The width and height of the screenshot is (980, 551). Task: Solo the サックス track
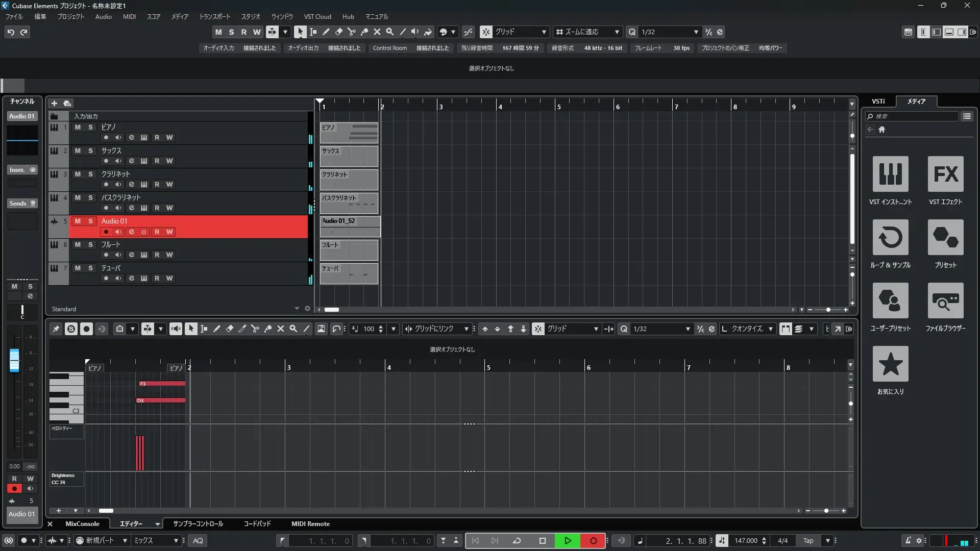90,151
